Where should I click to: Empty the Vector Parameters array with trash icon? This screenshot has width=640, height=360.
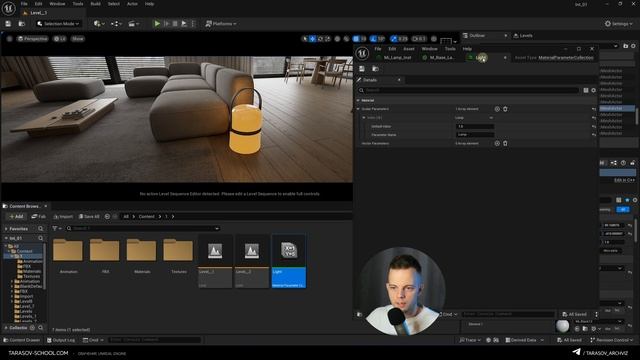coord(505,143)
